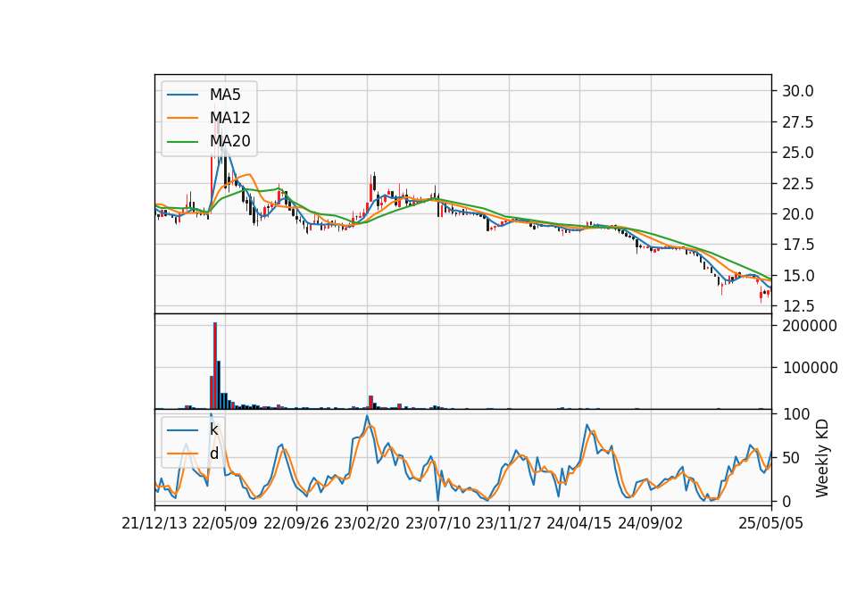Click the 23/07/10 date tick label
Screen dimensions: 857x616
coord(437,523)
